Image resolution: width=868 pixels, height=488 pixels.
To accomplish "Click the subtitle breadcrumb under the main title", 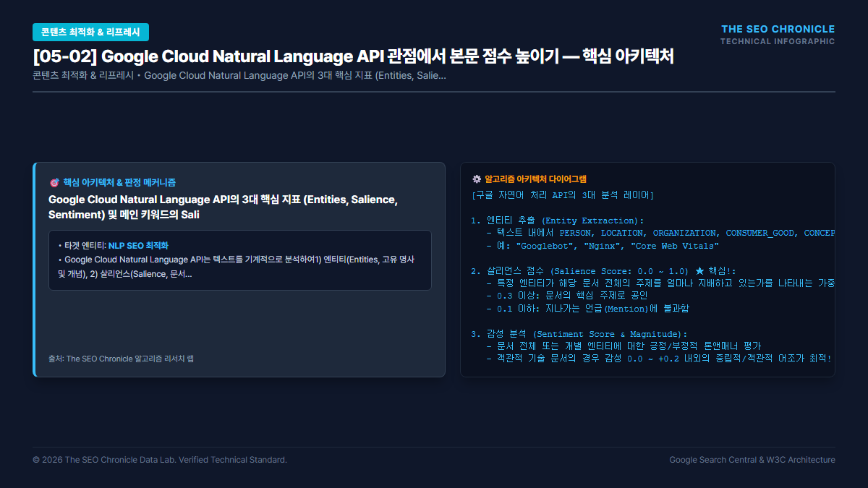I will coord(239,75).
